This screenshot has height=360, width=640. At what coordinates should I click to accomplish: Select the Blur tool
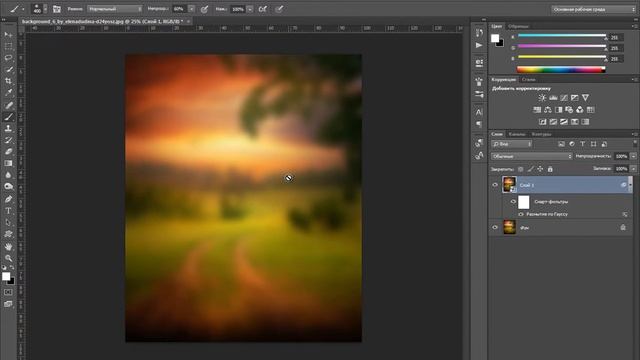click(8, 175)
